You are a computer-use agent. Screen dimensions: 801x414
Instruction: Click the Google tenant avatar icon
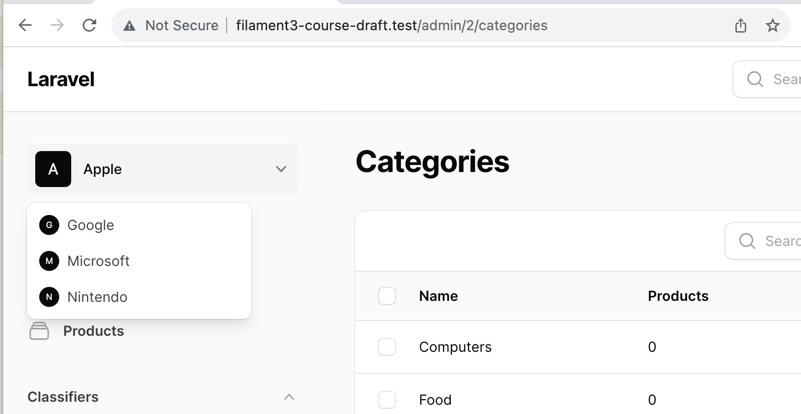click(49, 225)
